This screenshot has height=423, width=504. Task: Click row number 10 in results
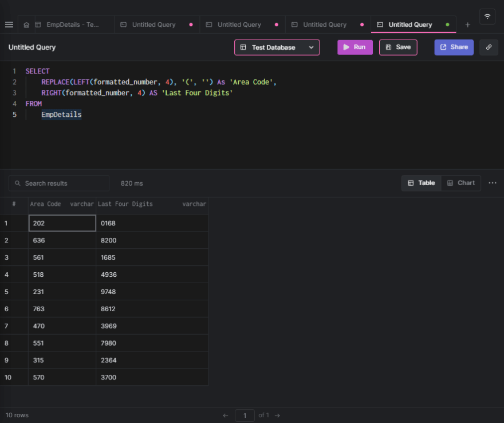(x=8, y=377)
